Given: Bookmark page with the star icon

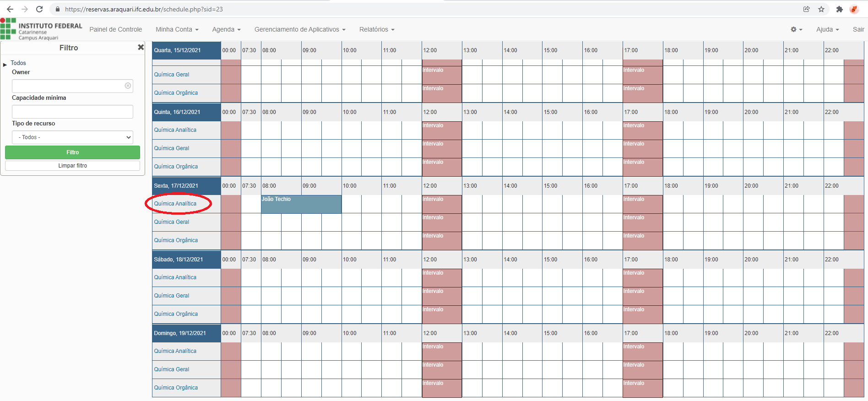Looking at the screenshot, I should point(821,9).
